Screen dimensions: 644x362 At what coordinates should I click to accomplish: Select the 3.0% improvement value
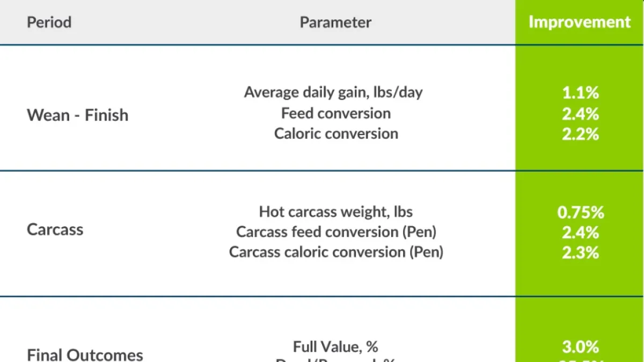click(580, 346)
